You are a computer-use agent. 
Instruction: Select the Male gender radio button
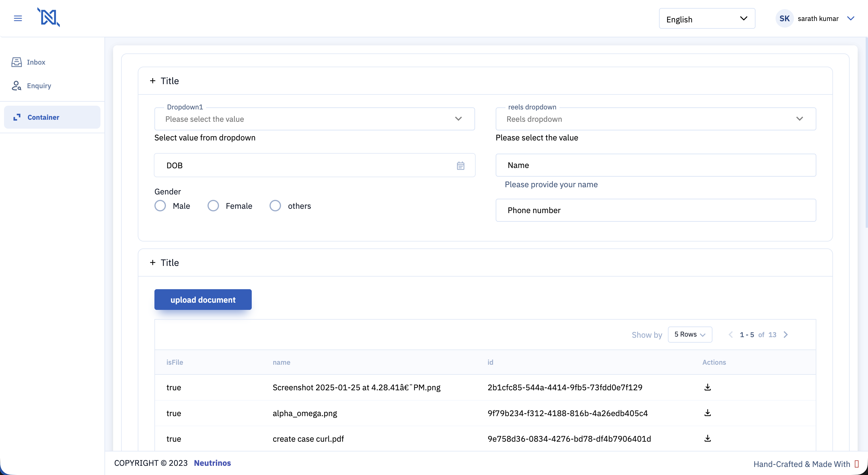(160, 206)
